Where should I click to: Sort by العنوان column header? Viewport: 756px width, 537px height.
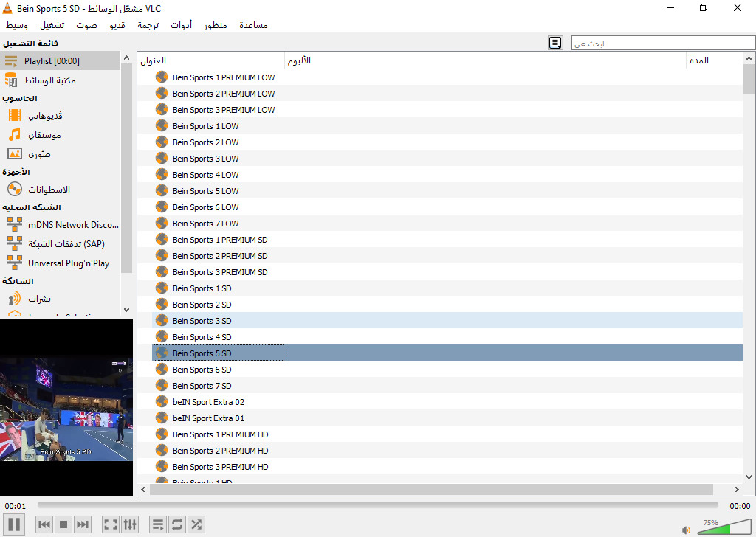click(x=211, y=60)
